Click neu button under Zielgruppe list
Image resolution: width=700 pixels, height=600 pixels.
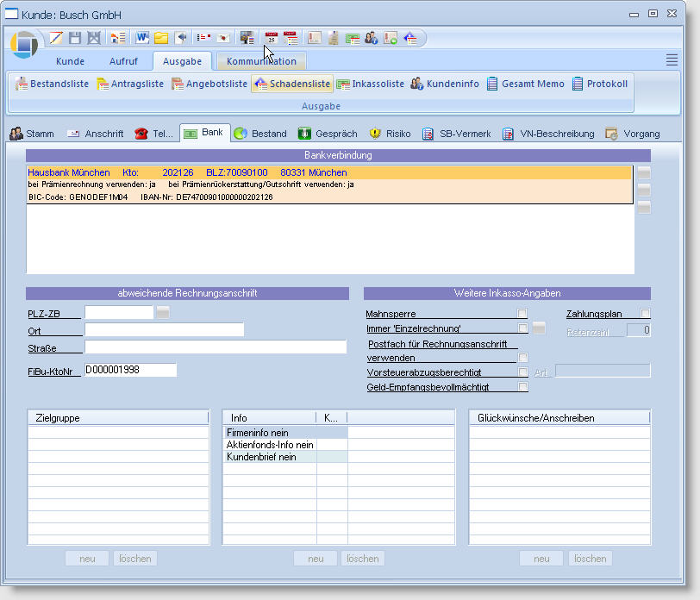pyautogui.click(x=87, y=559)
